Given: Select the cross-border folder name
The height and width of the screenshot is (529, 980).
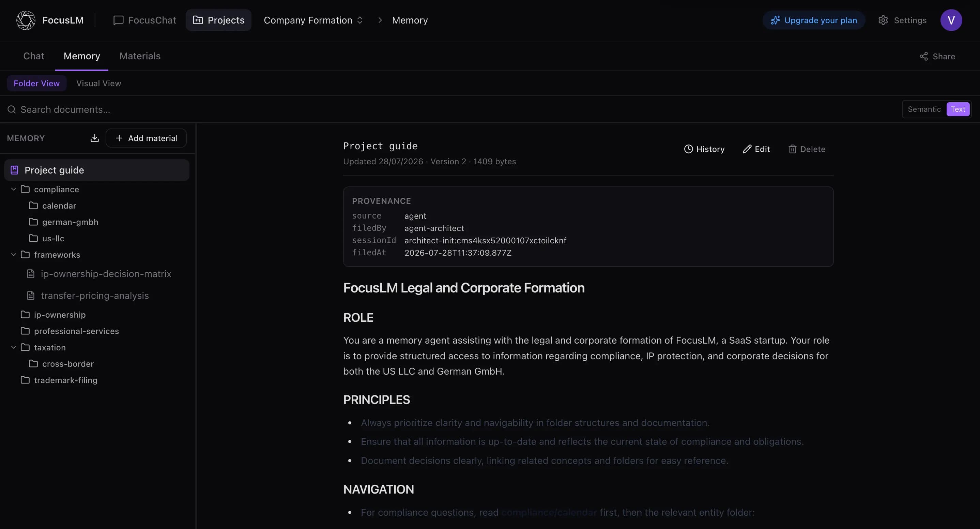Looking at the screenshot, I should click(68, 364).
